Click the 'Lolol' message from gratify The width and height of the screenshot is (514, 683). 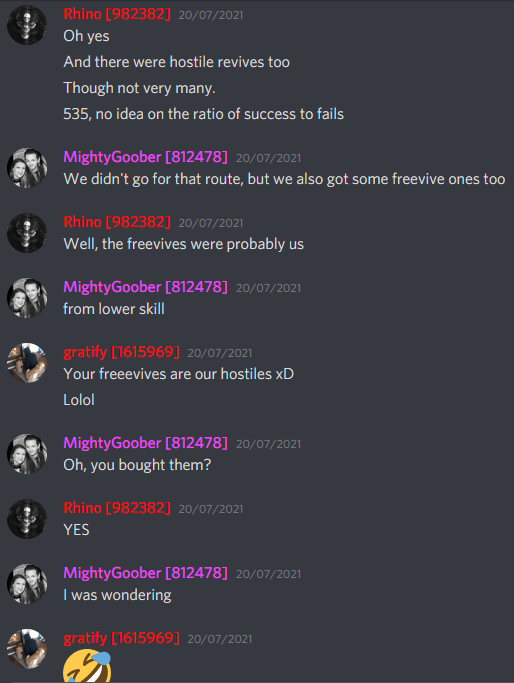click(79, 400)
